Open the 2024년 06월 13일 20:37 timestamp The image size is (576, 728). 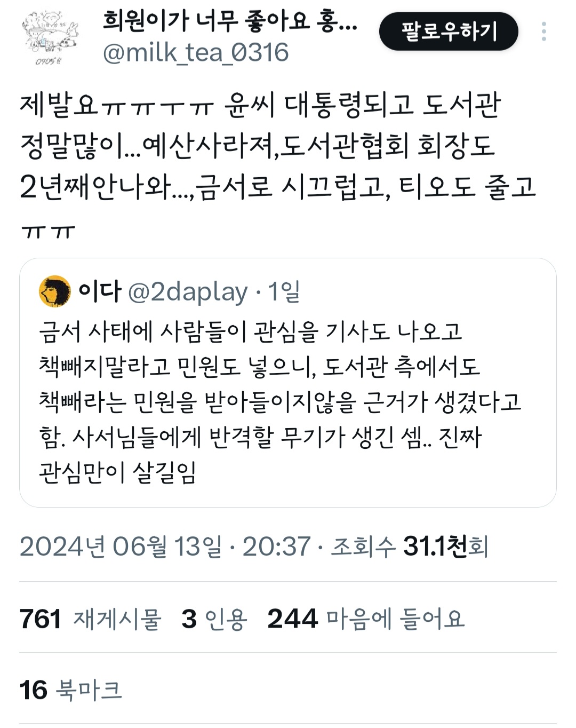(x=165, y=547)
